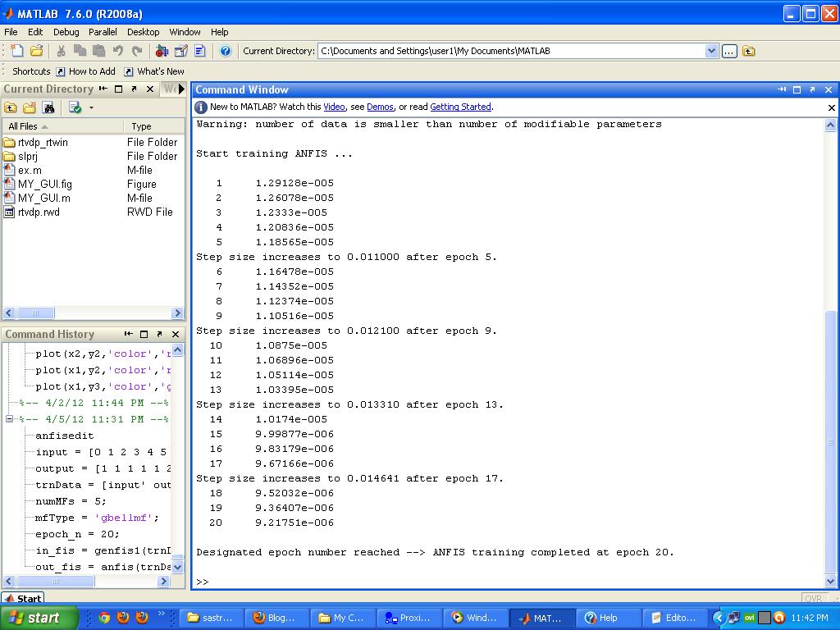Click the Current Directory actions report icon
Screen dimensions: 840x630
click(75, 107)
